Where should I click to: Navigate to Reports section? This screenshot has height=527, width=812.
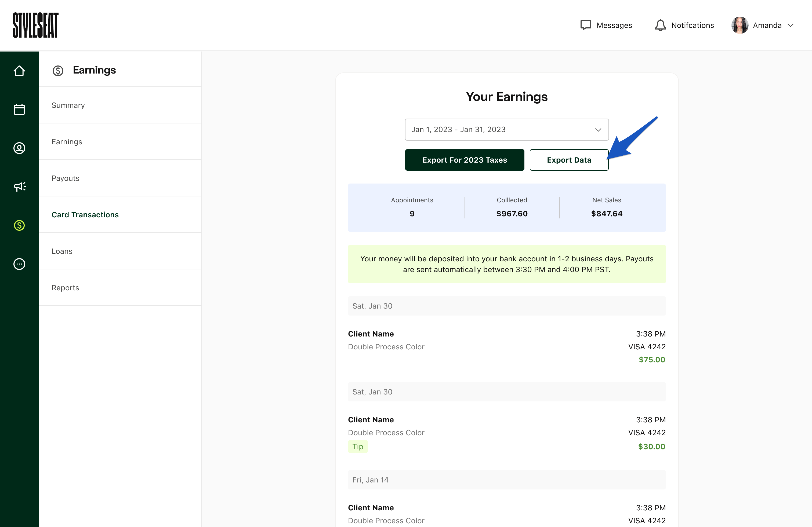point(65,288)
